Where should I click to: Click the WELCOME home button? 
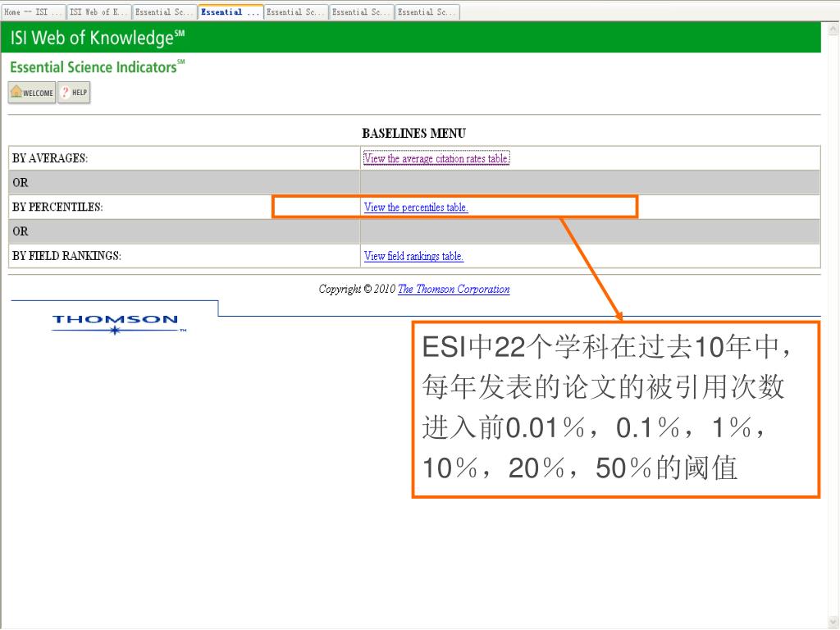tap(32, 93)
